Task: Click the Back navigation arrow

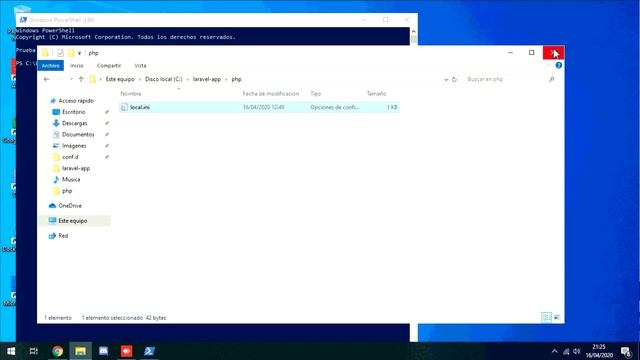Action: pyautogui.click(x=47, y=79)
